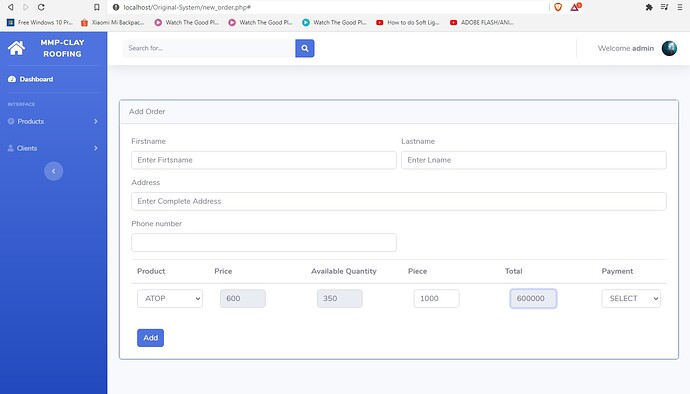
Task: Click the Complete Address field
Action: pyautogui.click(x=399, y=201)
